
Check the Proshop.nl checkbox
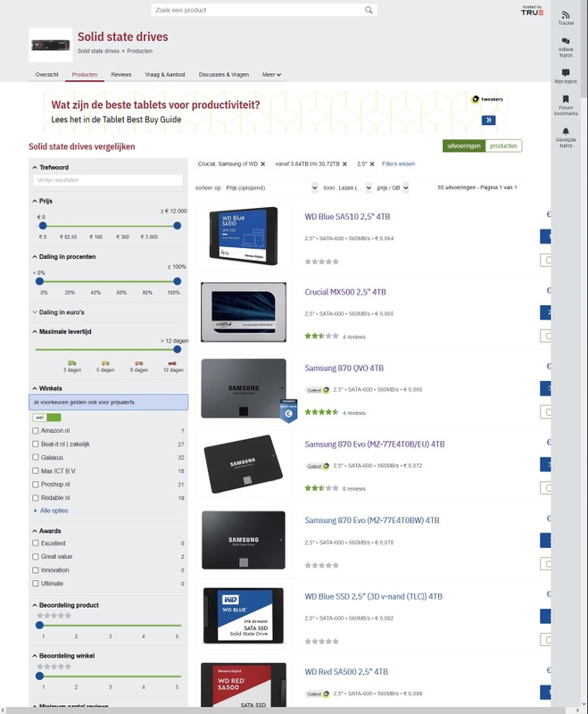[x=36, y=484]
